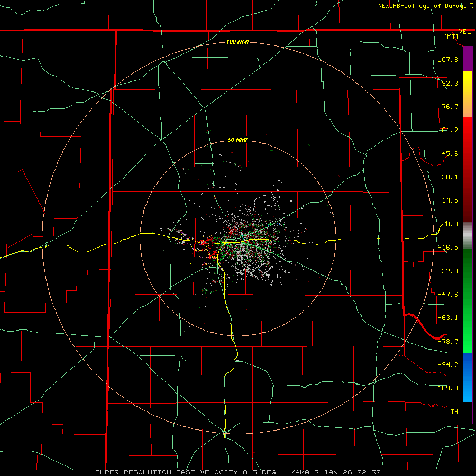Click the gray segment of the color bar
This screenshot has height=476, width=476.
point(467,235)
